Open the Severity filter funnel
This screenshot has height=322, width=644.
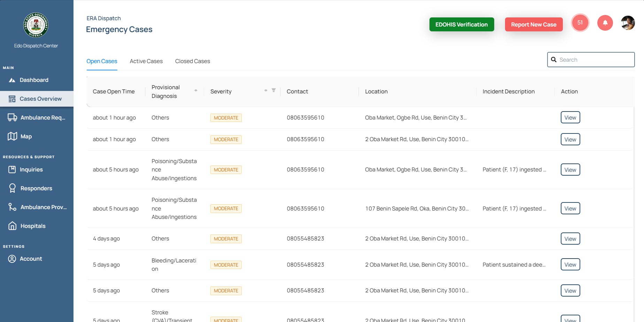[x=274, y=90]
